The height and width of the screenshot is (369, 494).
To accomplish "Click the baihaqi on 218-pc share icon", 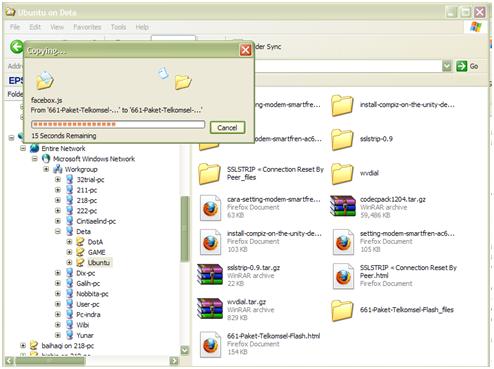I will [x=34, y=346].
